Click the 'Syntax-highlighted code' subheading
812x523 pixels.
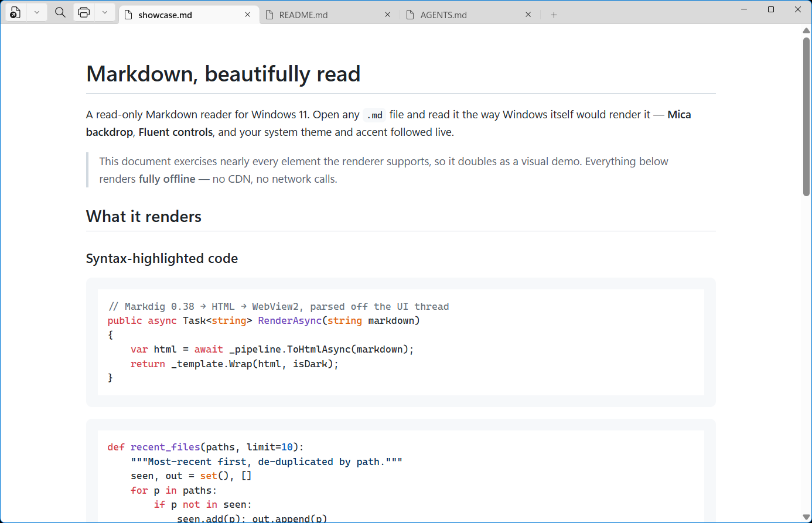coord(162,259)
